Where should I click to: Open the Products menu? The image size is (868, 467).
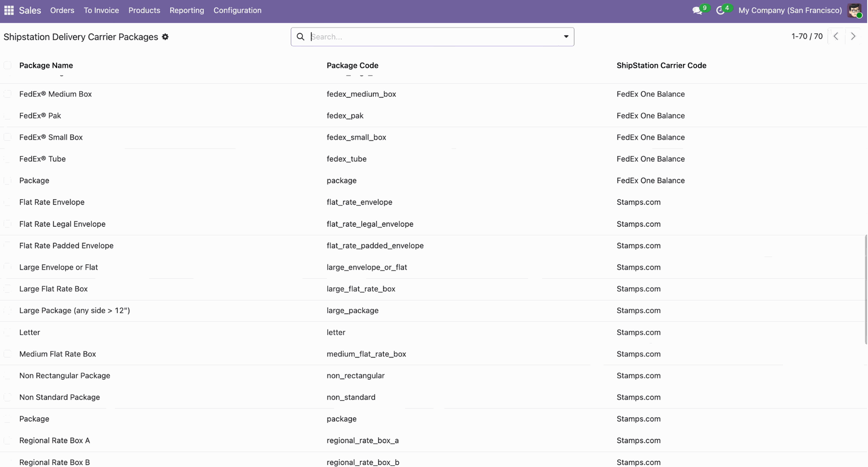click(x=144, y=10)
